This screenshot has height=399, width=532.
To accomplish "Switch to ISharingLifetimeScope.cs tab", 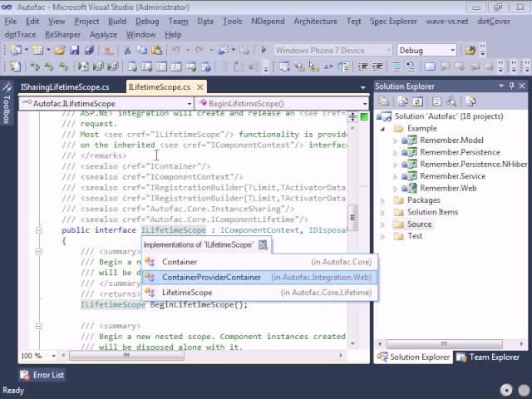I will click(x=65, y=87).
